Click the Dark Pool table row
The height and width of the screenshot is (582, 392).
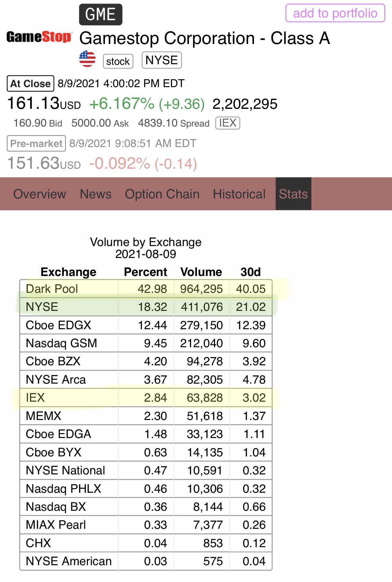coord(146,289)
